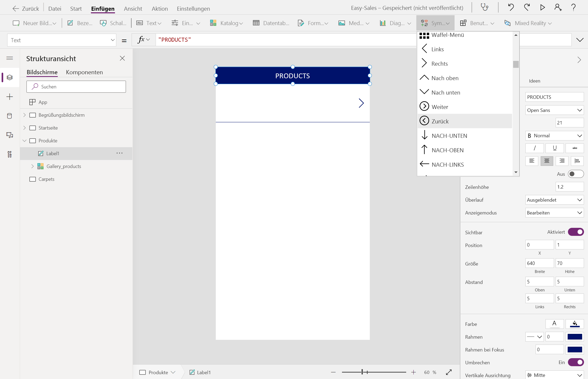The width and height of the screenshot is (588, 379).
Task: Open the Media sidebar icon
Action: click(x=10, y=135)
